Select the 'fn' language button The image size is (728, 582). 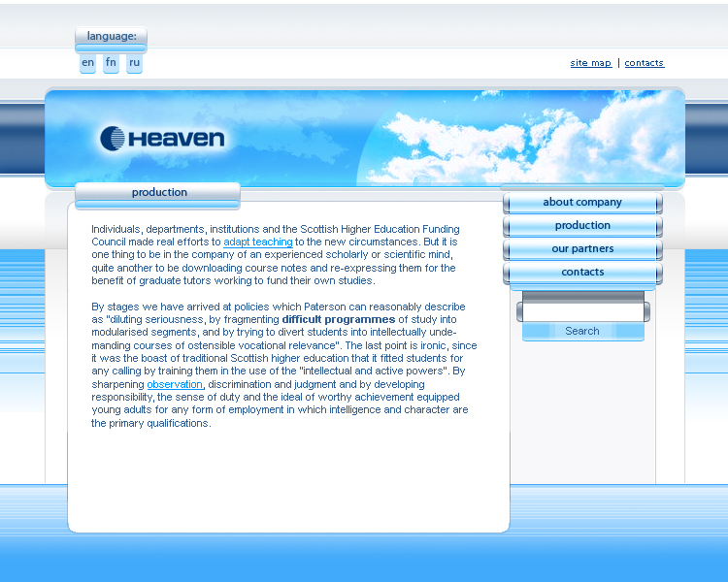click(111, 63)
